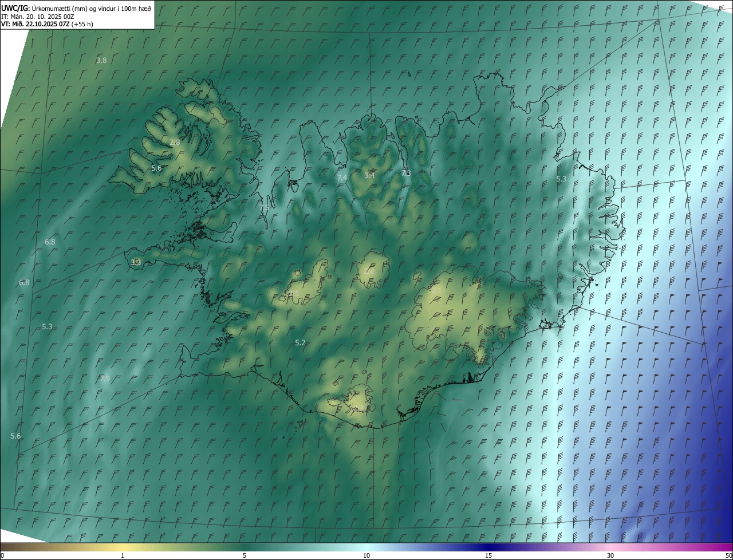Click the 7.4 value on the map
The width and height of the screenshot is (733, 560).
[x=342, y=178]
